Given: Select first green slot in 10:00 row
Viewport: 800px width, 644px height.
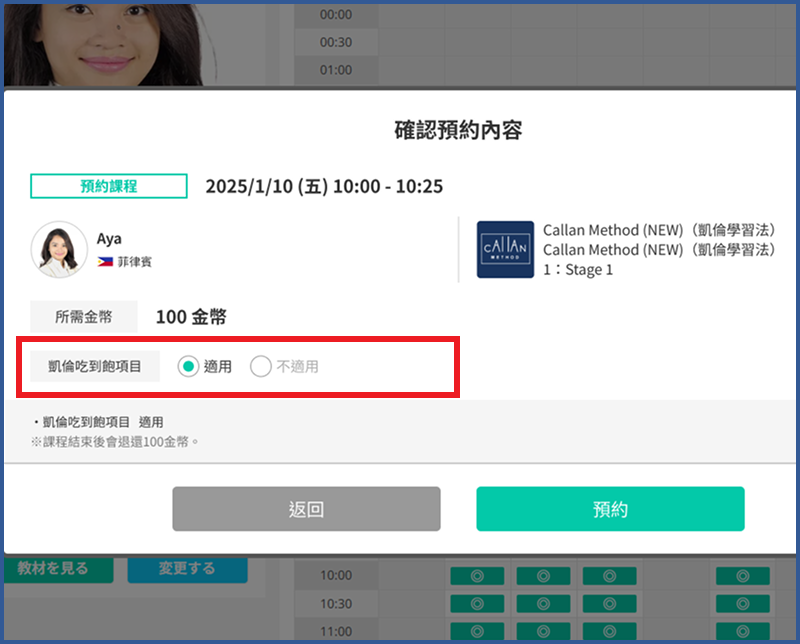Looking at the screenshot, I should click(x=476, y=576).
